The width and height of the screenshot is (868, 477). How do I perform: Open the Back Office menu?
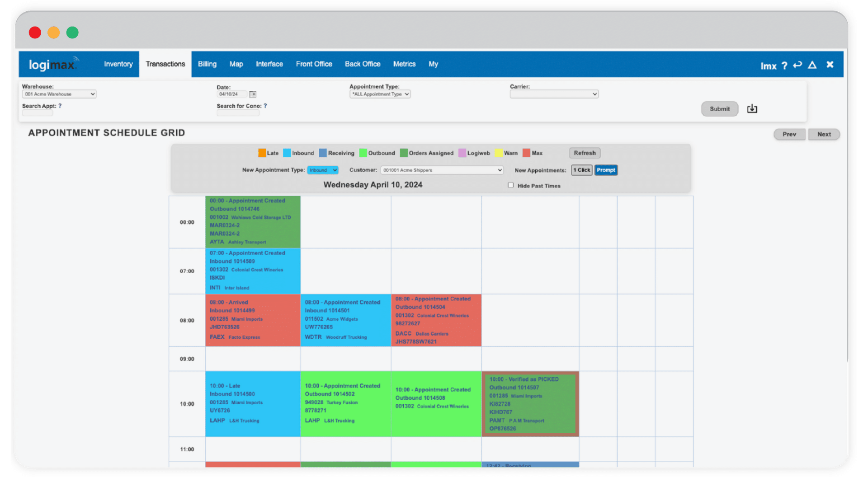click(x=363, y=64)
